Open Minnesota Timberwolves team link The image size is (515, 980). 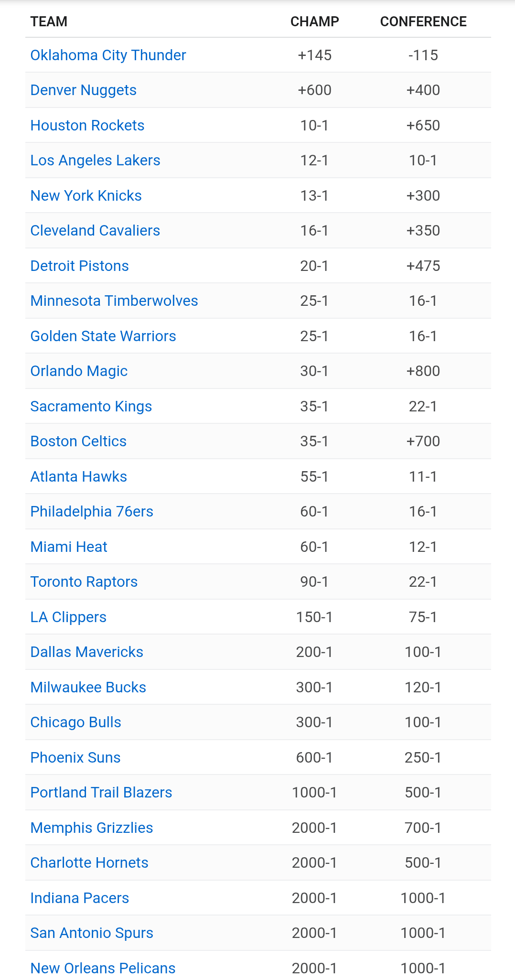pyautogui.click(x=114, y=301)
